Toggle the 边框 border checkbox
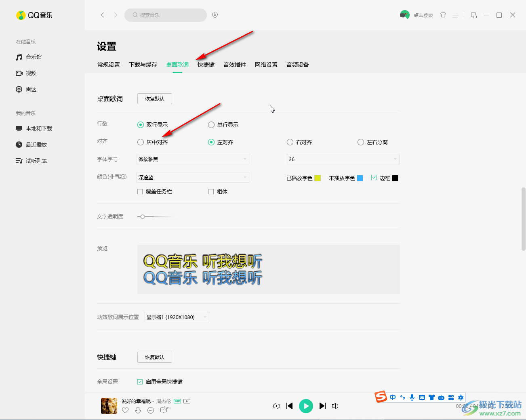Screen dimensions: 526x420 coord(374,178)
